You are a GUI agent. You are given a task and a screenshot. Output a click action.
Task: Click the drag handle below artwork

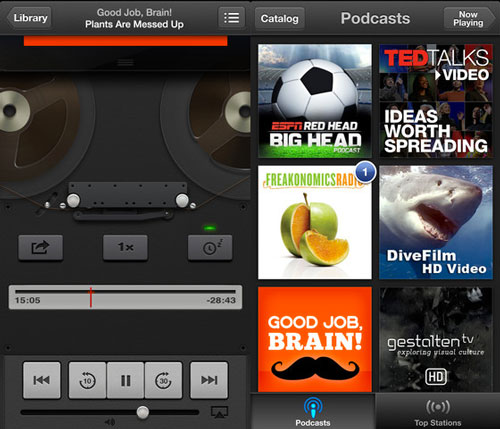(x=125, y=62)
